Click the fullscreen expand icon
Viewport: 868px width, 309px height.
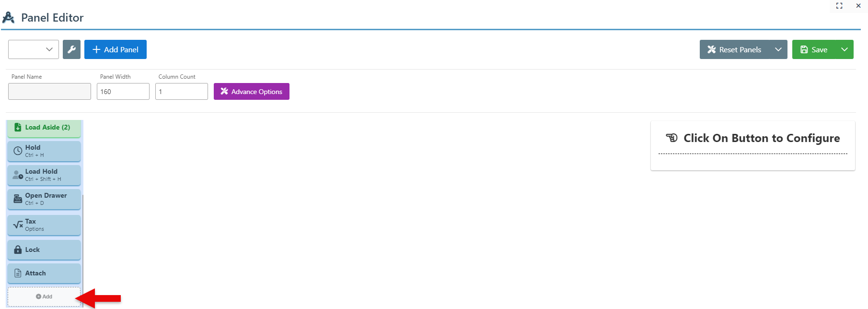pos(839,6)
